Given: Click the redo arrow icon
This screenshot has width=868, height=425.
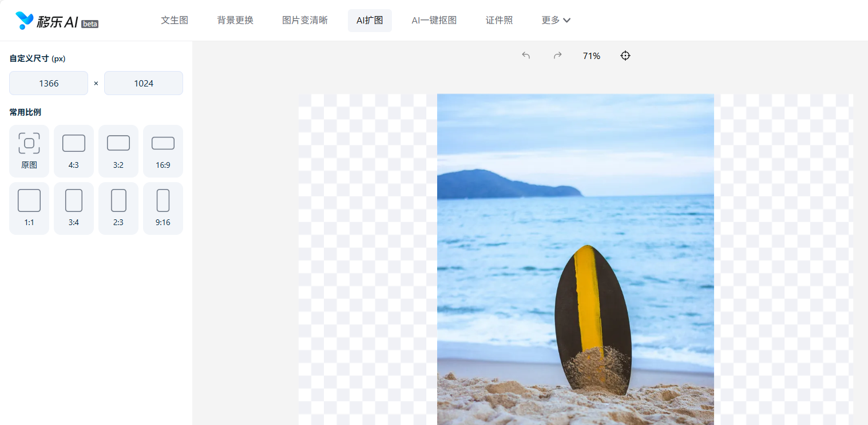Looking at the screenshot, I should (x=557, y=56).
